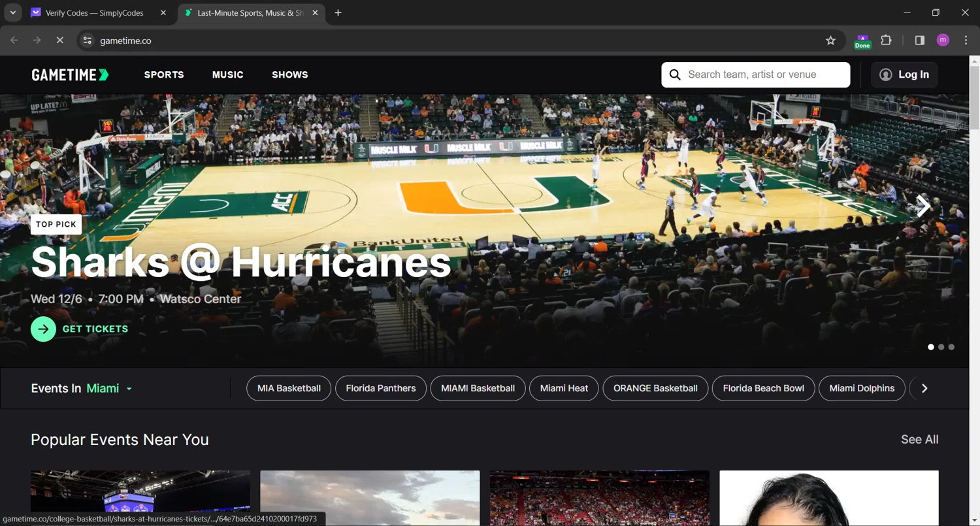980x526 pixels.
Task: Open the Sports menu
Action: [164, 74]
